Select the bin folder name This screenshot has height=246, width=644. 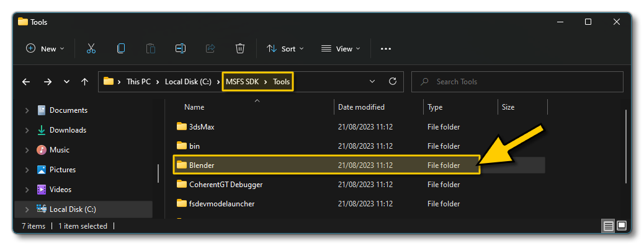(x=194, y=146)
